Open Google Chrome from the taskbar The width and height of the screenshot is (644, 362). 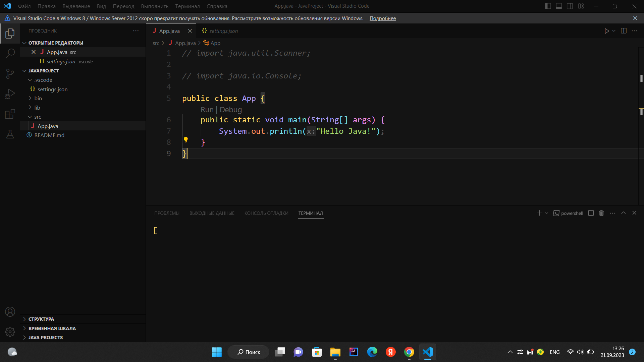pos(409,352)
